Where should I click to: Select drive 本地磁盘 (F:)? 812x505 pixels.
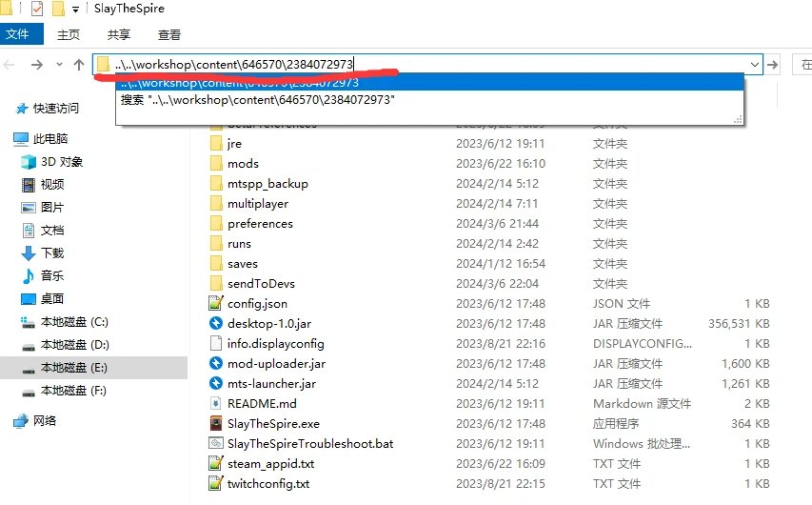pyautogui.click(x=65, y=391)
